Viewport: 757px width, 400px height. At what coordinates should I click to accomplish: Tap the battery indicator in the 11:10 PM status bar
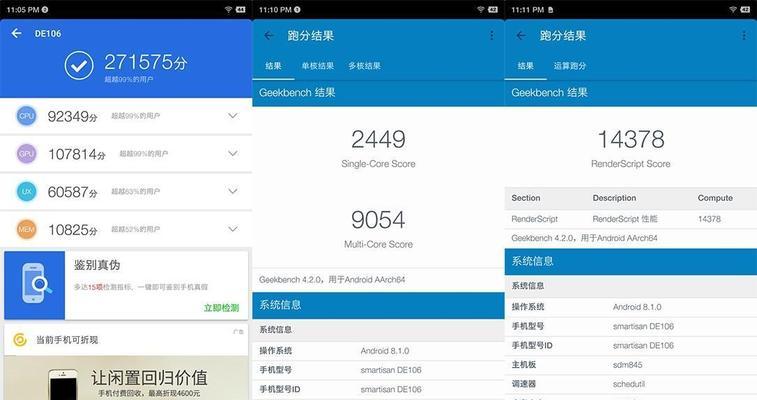(493, 10)
